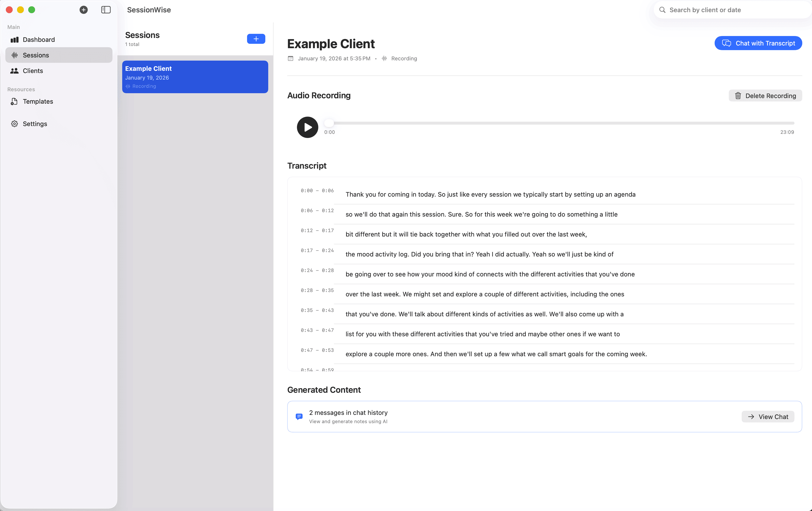Open Settings from the sidebar
Viewport: 812px width, 511px height.
coord(35,124)
